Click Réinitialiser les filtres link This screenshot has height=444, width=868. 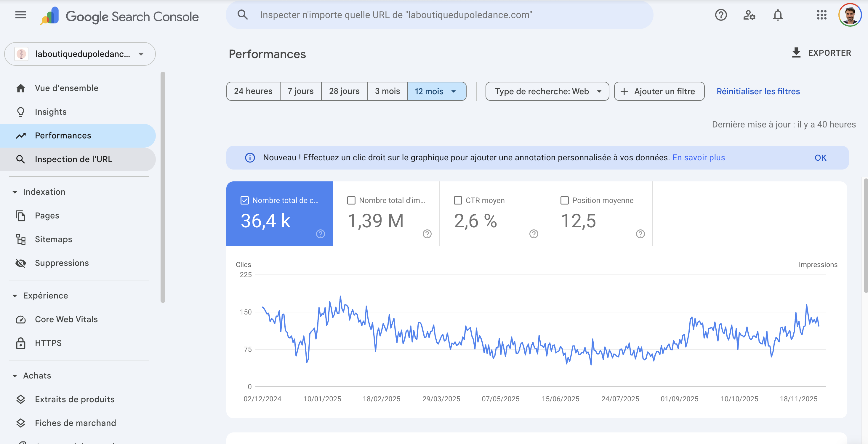pyautogui.click(x=758, y=91)
